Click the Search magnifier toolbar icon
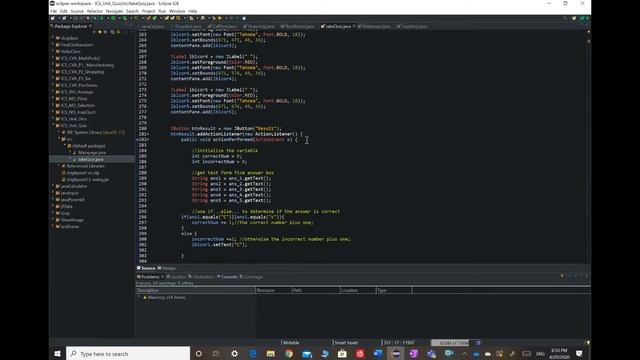640x360 pixels. coord(178,18)
